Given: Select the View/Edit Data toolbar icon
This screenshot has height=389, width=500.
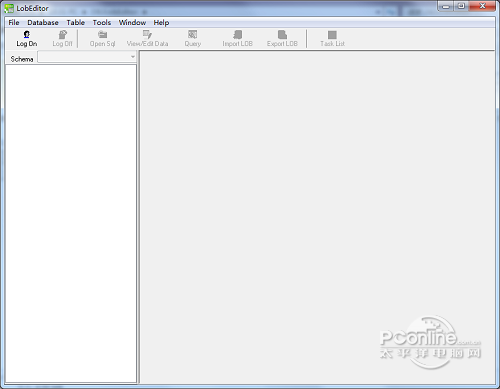Looking at the screenshot, I should tap(147, 34).
